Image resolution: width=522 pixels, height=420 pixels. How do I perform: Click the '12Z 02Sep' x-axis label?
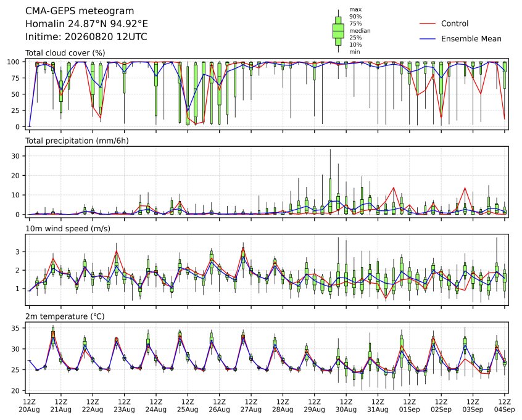click(441, 406)
